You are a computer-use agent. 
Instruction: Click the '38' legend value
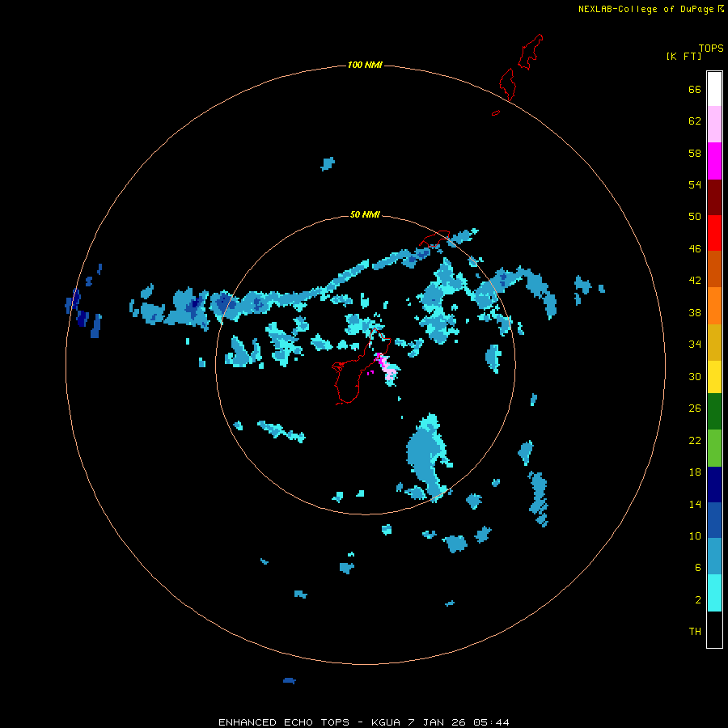pos(695,312)
